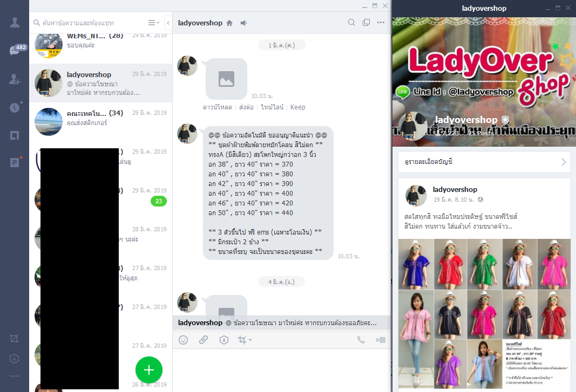Viewport: 576px width, 392px height.
Task: Click the 4 มี.ค.(จ.) date label
Action: point(282,282)
